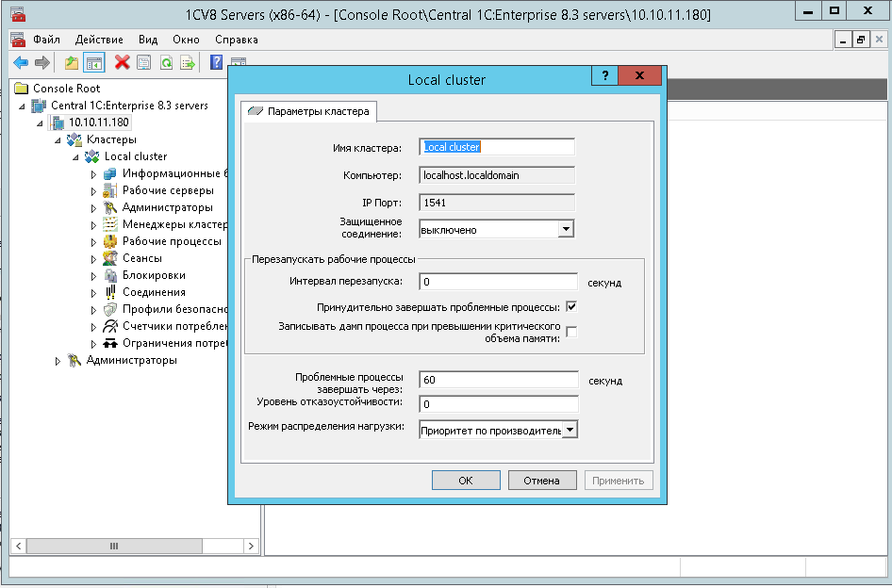Uncheck 'Принудительно завершать проблемные процессы' checkbox
Image resolution: width=892 pixels, height=588 pixels.
pyautogui.click(x=571, y=307)
